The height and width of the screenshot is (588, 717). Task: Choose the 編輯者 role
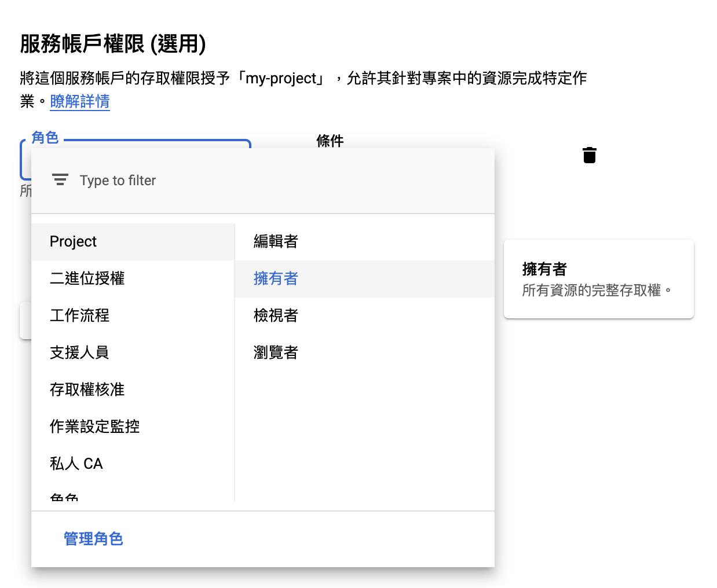(365, 241)
